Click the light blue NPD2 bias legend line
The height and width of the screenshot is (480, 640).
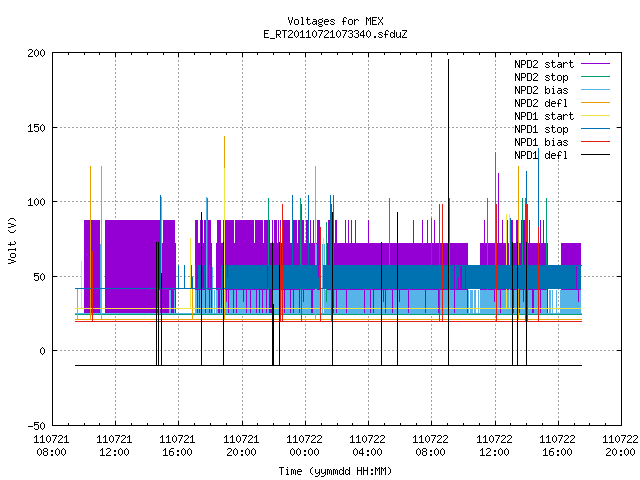[x=596, y=89]
